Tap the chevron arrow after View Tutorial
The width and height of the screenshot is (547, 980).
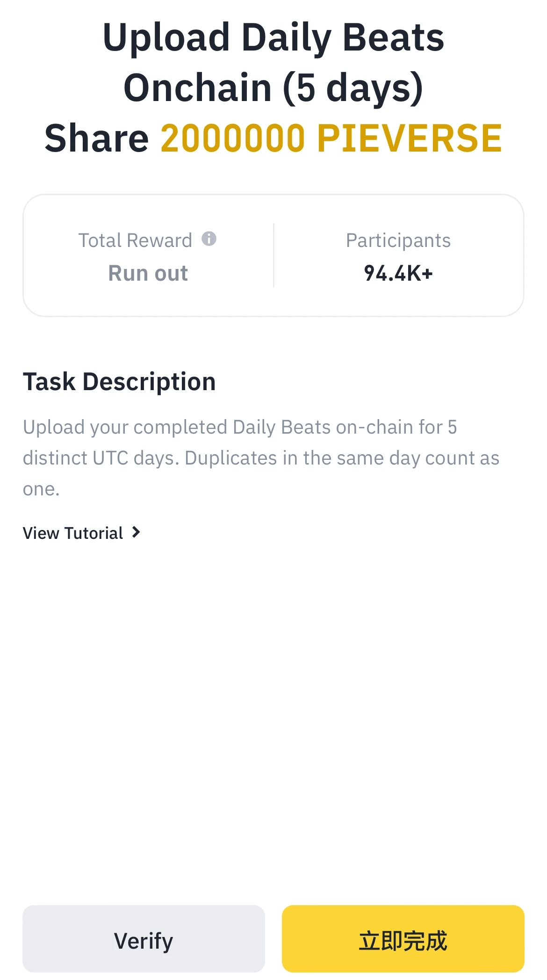click(x=136, y=532)
